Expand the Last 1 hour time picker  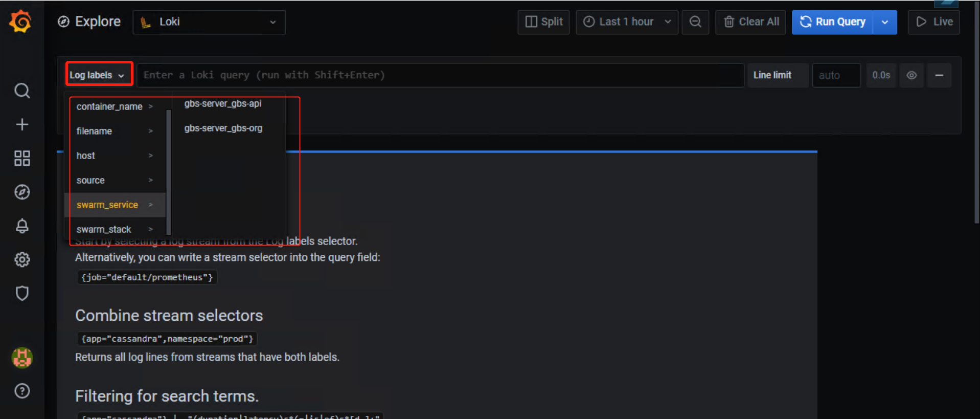[627, 22]
